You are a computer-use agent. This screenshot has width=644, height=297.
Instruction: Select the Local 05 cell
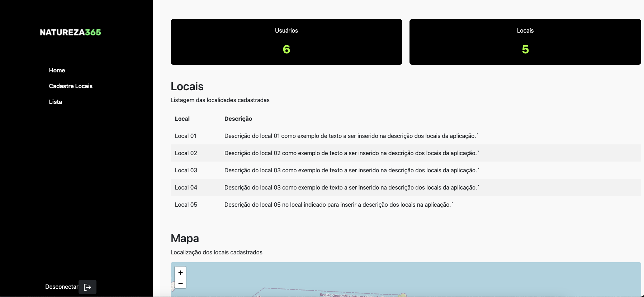(x=186, y=205)
